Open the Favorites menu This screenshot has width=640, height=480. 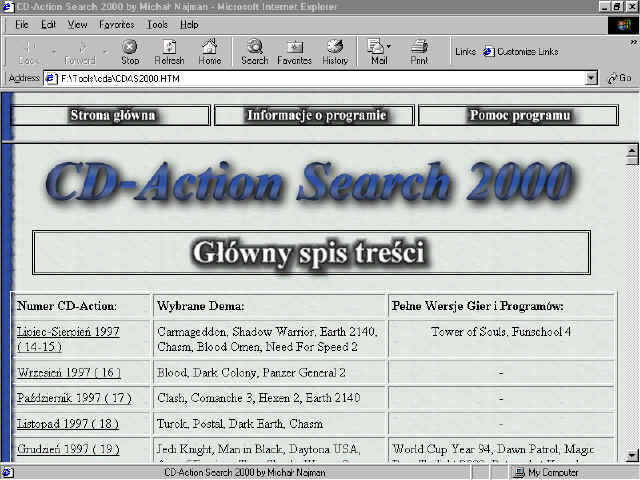[116, 24]
